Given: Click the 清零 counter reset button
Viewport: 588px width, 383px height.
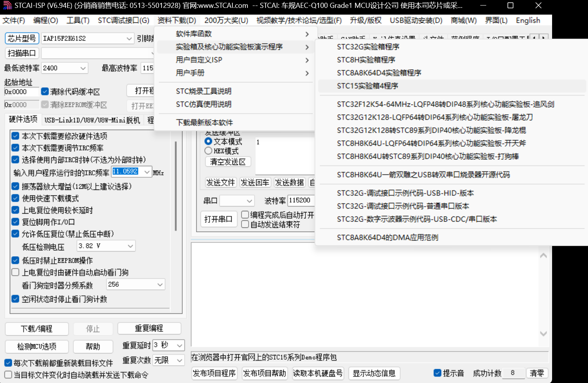Looking at the screenshot, I should click(537, 373).
